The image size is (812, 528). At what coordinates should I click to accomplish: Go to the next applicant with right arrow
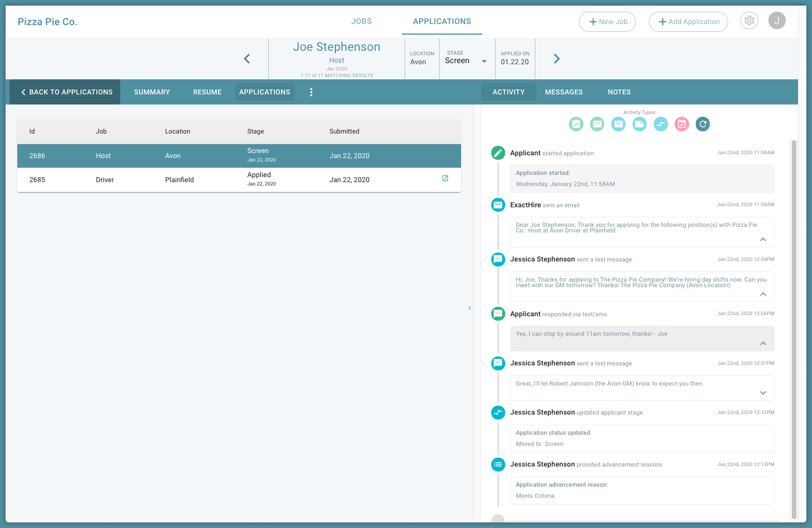click(556, 59)
